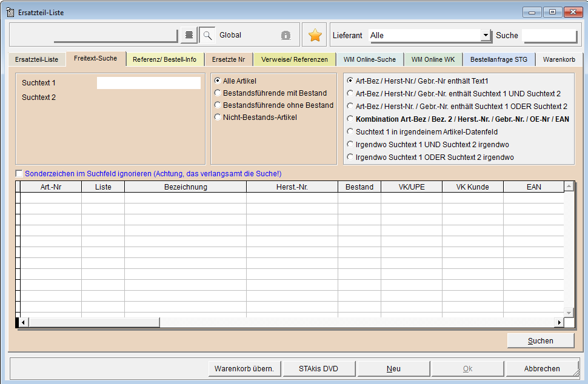Click the VK Kunde column header

(472, 187)
